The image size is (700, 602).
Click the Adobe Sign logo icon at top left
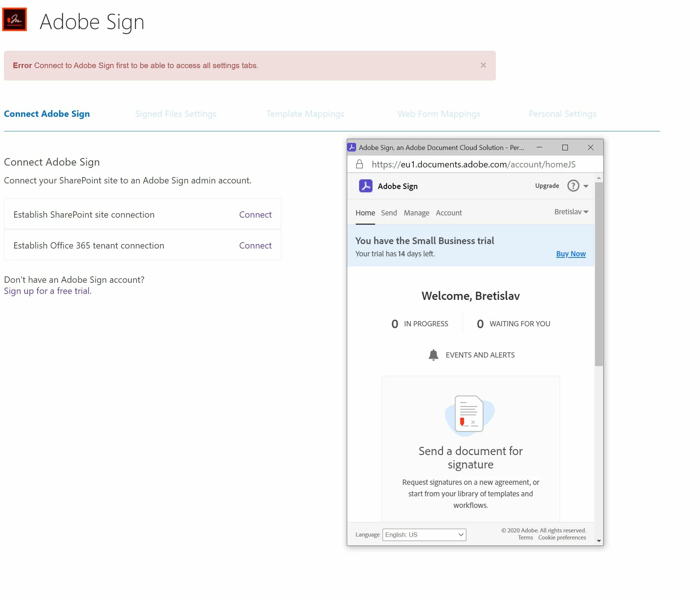pyautogui.click(x=15, y=19)
